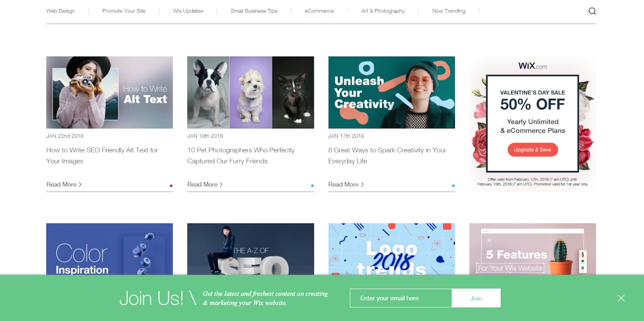Image resolution: width=644 pixels, height=321 pixels.
Task: Focus the Enter your email here field
Action: click(x=401, y=298)
